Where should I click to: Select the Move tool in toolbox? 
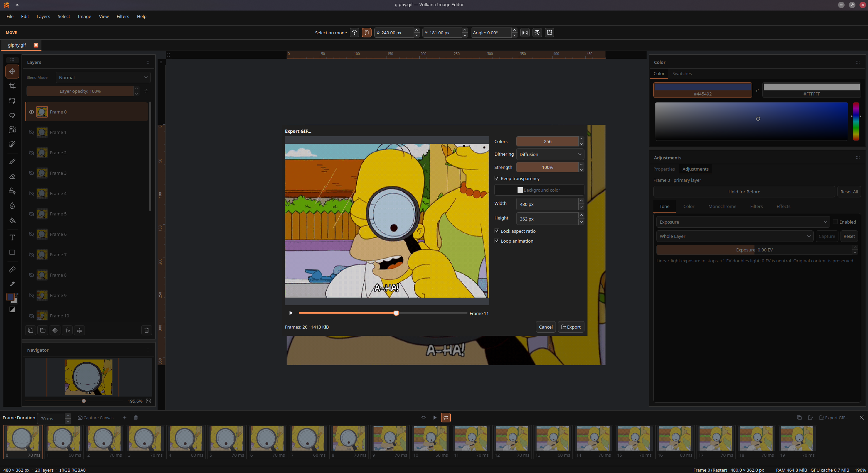[12, 71]
